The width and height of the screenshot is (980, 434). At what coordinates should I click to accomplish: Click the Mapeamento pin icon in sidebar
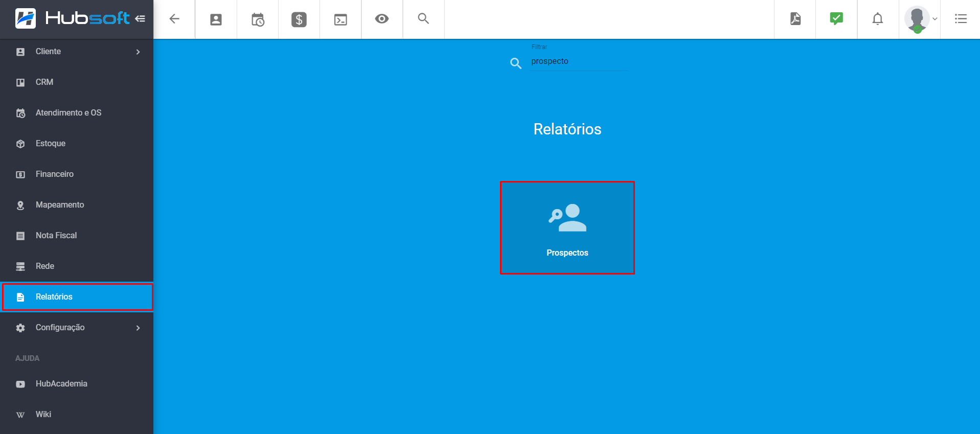(x=20, y=205)
